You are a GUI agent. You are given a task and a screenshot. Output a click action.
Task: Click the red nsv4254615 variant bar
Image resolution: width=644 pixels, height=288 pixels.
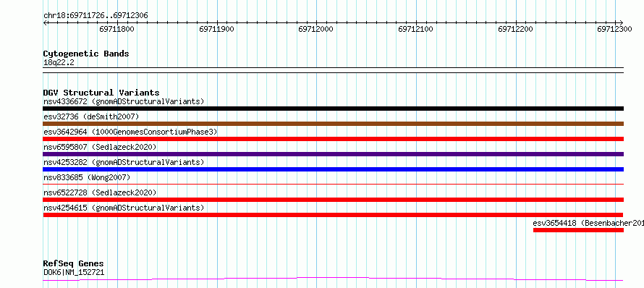[333, 215]
